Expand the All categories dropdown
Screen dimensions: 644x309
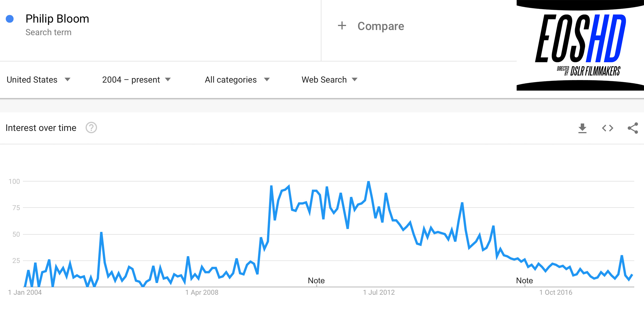[x=237, y=79]
